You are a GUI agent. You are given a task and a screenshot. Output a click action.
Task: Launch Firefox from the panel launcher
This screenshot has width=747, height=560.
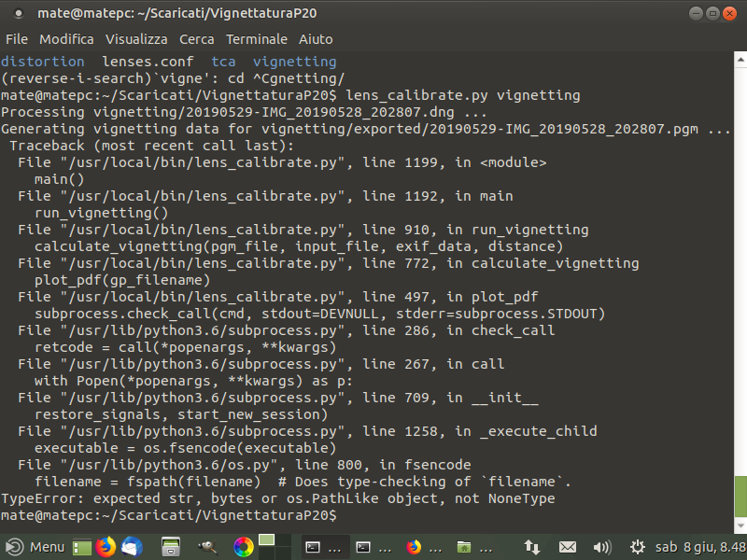click(106, 547)
